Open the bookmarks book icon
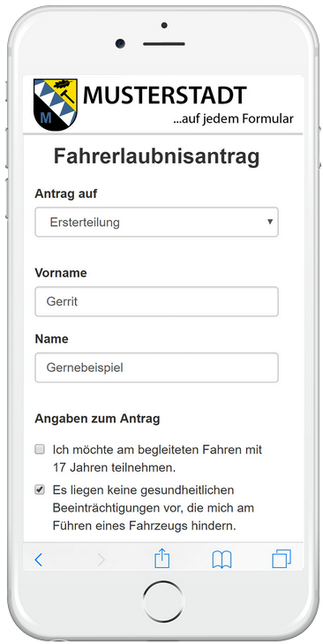Screen dimensions: 323x644 pos(222,559)
